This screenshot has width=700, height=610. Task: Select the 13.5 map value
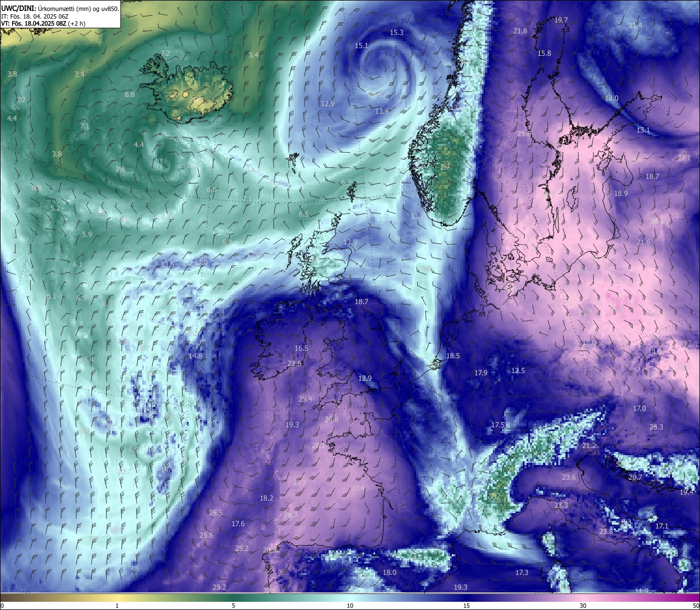pos(168,264)
